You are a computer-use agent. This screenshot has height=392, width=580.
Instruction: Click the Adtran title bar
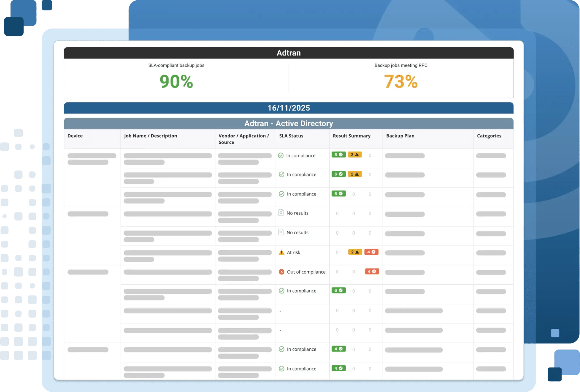[x=289, y=53]
